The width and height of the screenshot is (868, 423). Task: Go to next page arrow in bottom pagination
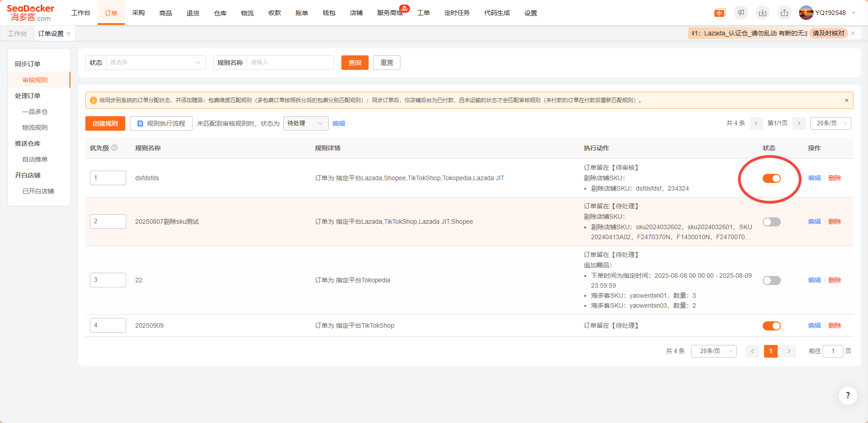[x=789, y=351]
